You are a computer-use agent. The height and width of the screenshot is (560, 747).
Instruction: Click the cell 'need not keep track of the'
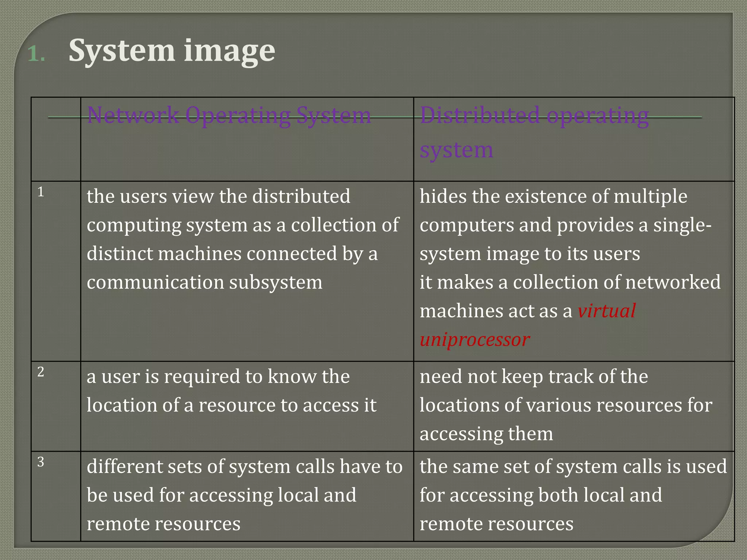tap(574, 406)
